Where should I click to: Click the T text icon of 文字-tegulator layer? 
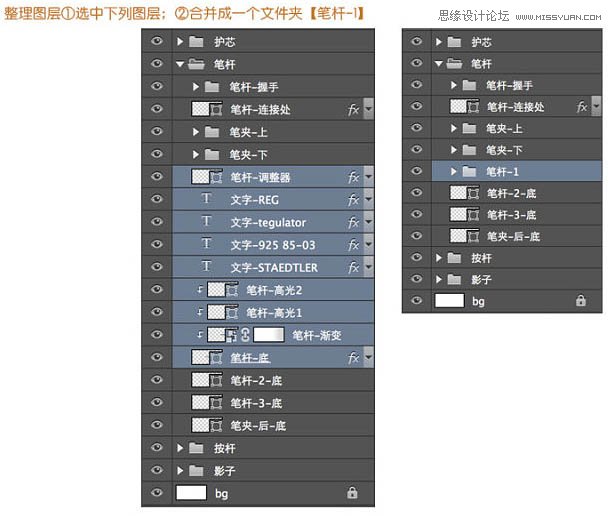click(x=206, y=221)
